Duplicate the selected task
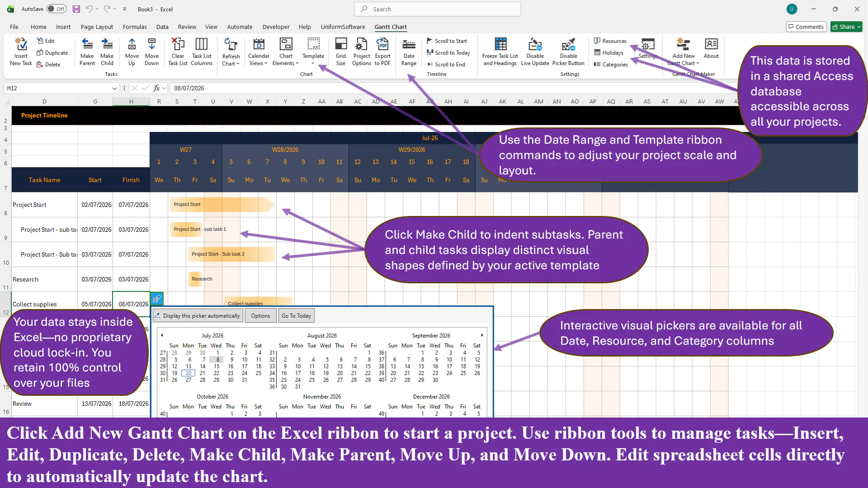Image resolution: width=868 pixels, height=488 pixels. [x=52, y=52]
